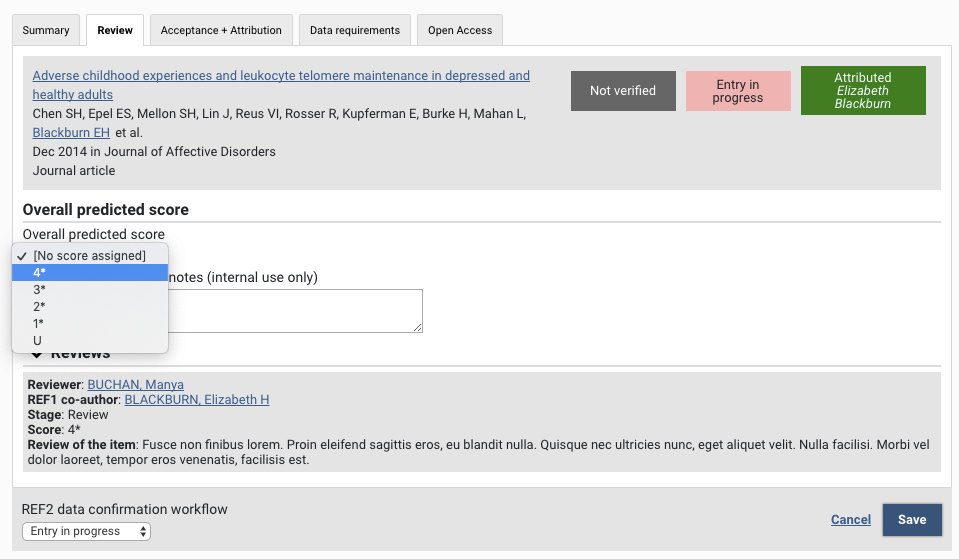Open the Acceptance + Attribution tab
959x559 pixels.
[221, 30]
